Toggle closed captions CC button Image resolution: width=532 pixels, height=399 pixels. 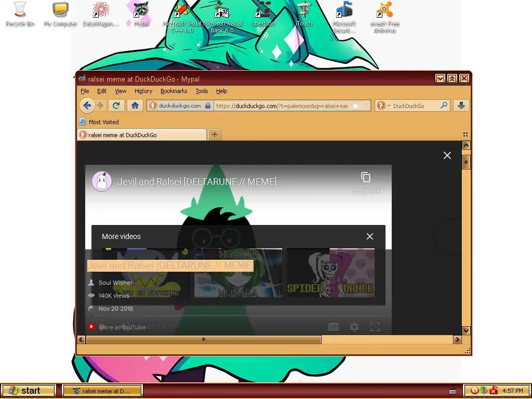334,327
